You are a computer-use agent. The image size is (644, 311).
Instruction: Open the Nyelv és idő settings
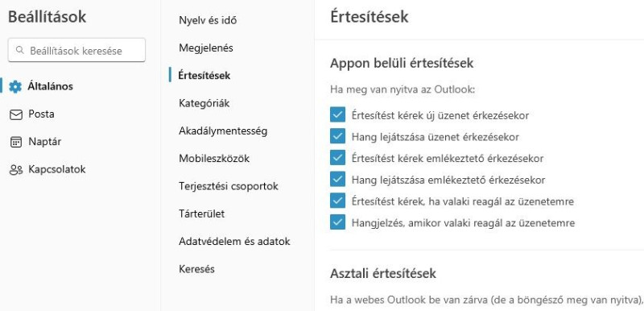coord(208,20)
